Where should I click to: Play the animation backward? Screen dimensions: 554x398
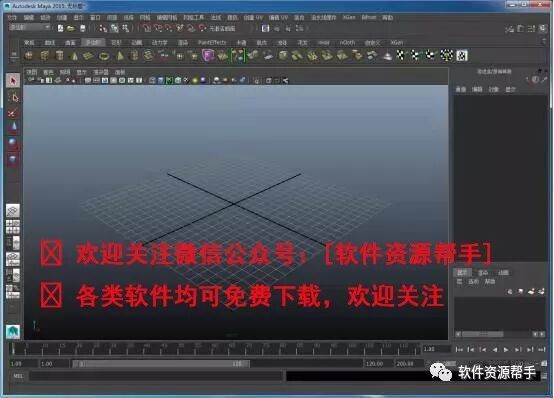pos(495,350)
